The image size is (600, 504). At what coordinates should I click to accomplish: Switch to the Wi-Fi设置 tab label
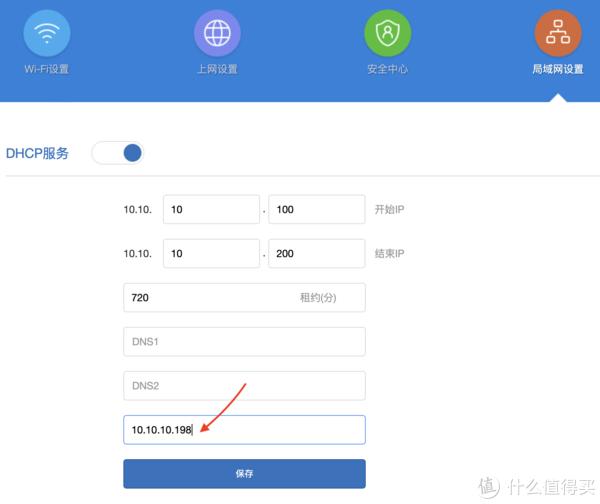coord(47,70)
